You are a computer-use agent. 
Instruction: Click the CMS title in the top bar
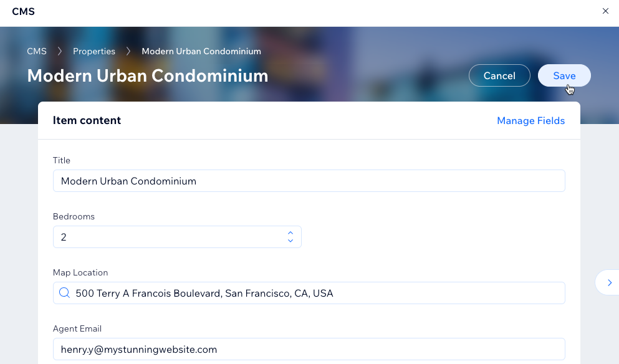coord(23,11)
